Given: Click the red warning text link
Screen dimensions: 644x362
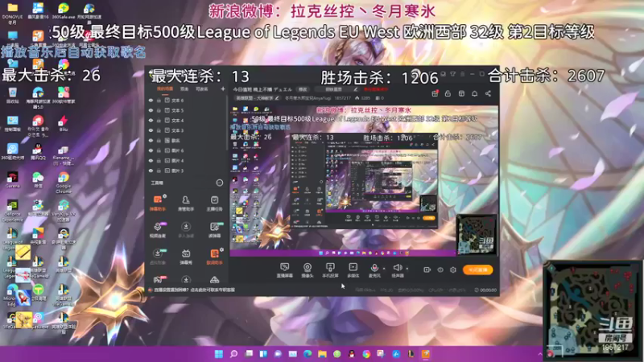Looking at the screenshot, I should [376, 89].
